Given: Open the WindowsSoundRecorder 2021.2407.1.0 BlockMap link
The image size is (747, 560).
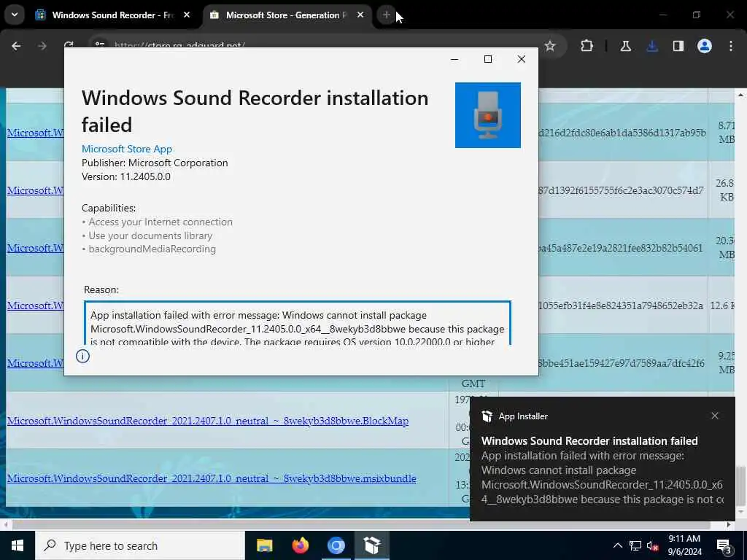Looking at the screenshot, I should pos(208,421).
